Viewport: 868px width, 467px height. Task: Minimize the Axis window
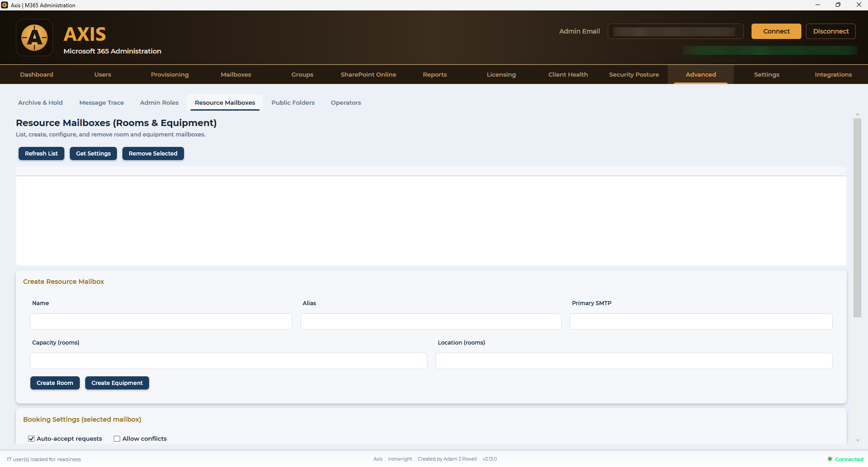pyautogui.click(x=817, y=5)
